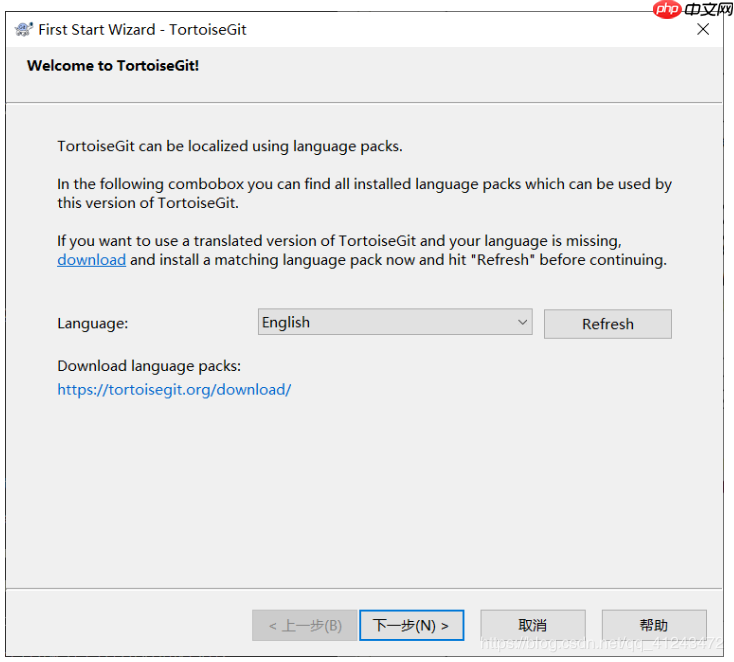Open the Language combobox showing English

(395, 322)
